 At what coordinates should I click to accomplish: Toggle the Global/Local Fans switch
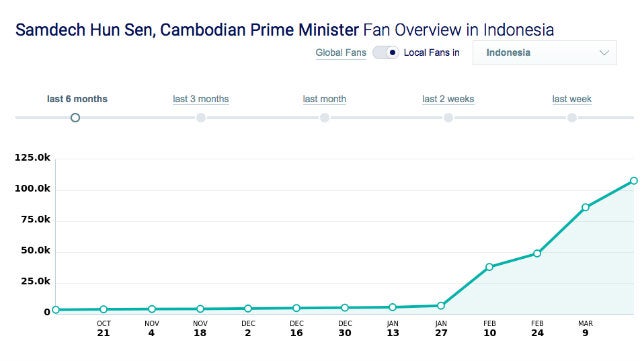386,53
